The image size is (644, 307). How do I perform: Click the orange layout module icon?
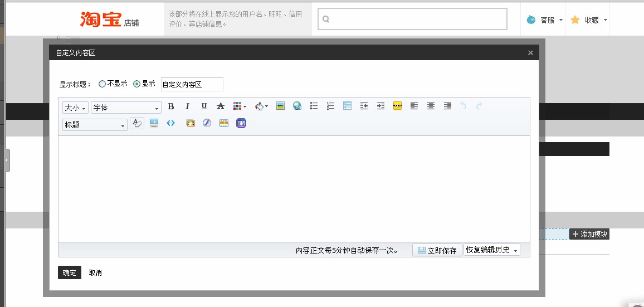click(224, 123)
